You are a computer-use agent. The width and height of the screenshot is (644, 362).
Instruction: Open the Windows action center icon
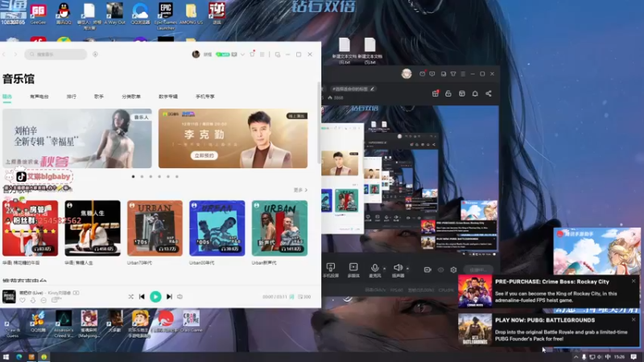tap(634, 357)
